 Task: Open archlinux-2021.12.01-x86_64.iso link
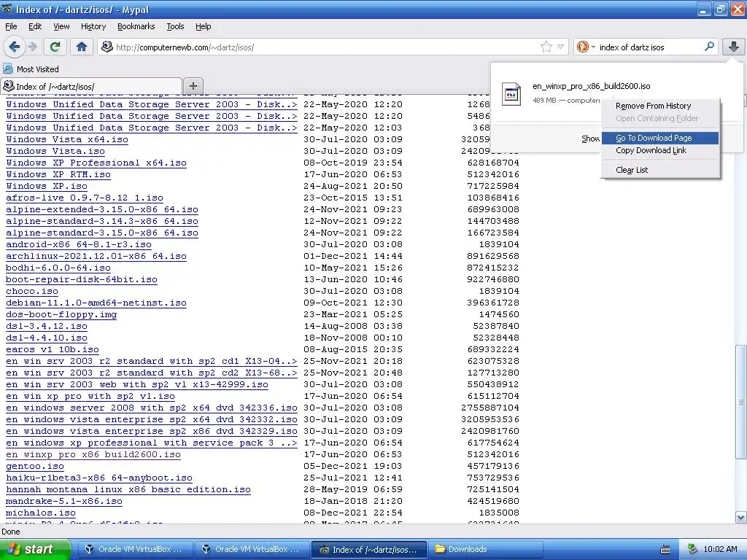click(x=96, y=256)
